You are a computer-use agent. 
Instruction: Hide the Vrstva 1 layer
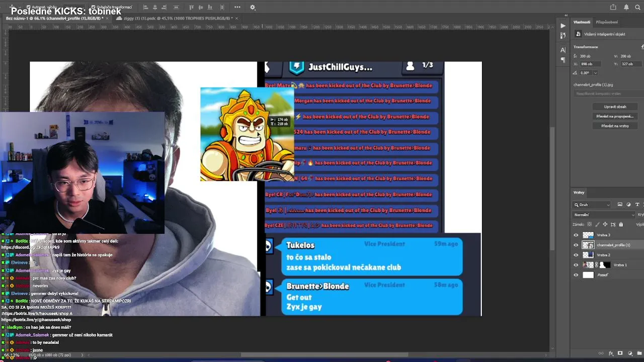coord(576,265)
